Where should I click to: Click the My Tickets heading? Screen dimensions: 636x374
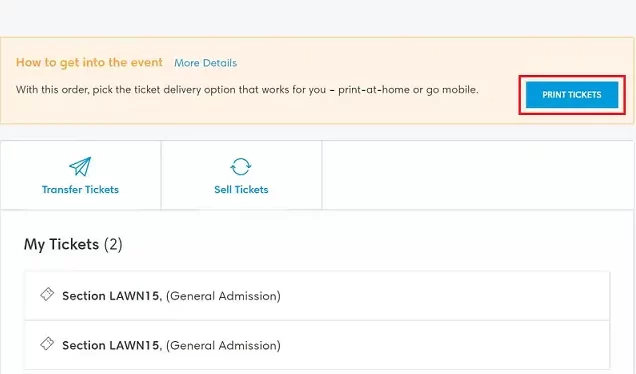(73, 245)
